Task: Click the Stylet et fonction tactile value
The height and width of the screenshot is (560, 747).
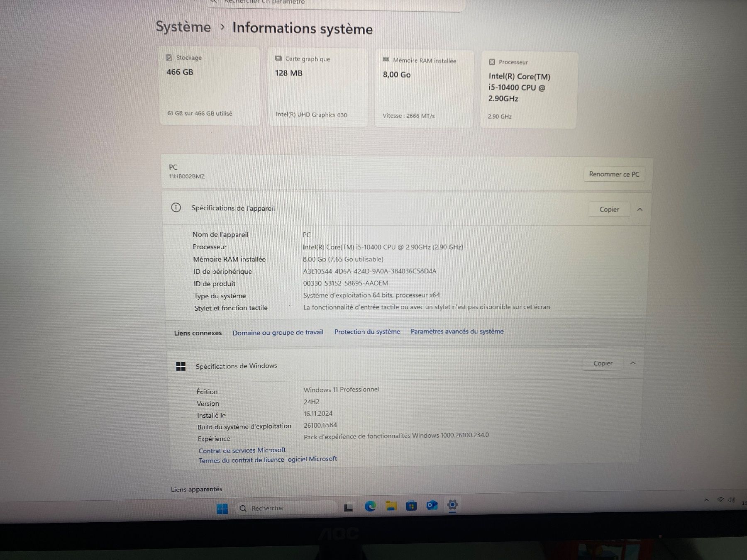Action: (427, 307)
